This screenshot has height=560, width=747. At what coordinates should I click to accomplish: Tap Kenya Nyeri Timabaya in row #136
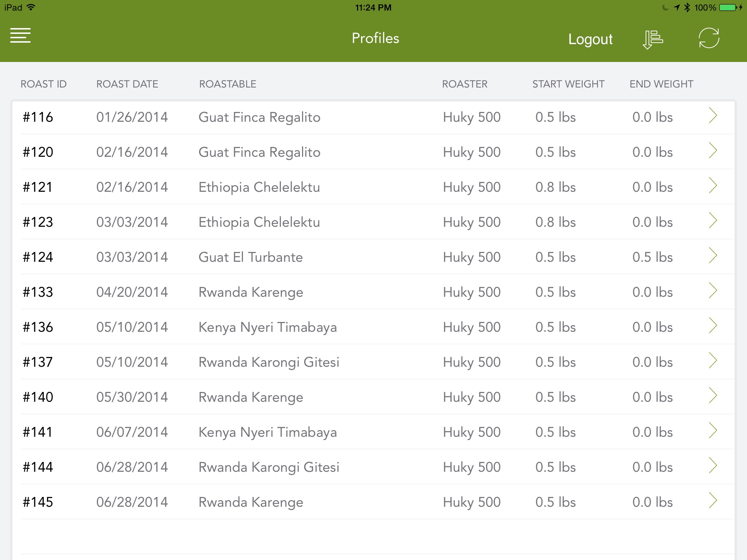coord(268,328)
